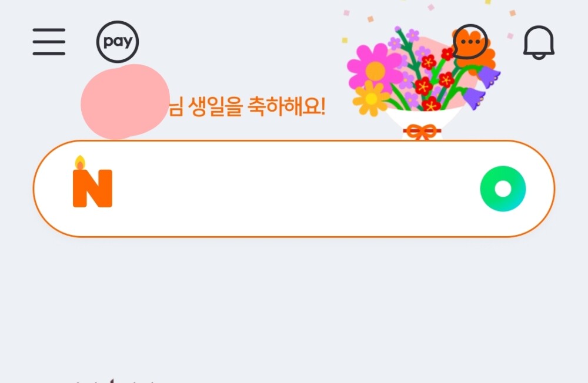Image resolution: width=588 pixels, height=383 pixels.
Task: Tap the 생일을 축하해요! birthday greeting
Action: pyautogui.click(x=256, y=106)
